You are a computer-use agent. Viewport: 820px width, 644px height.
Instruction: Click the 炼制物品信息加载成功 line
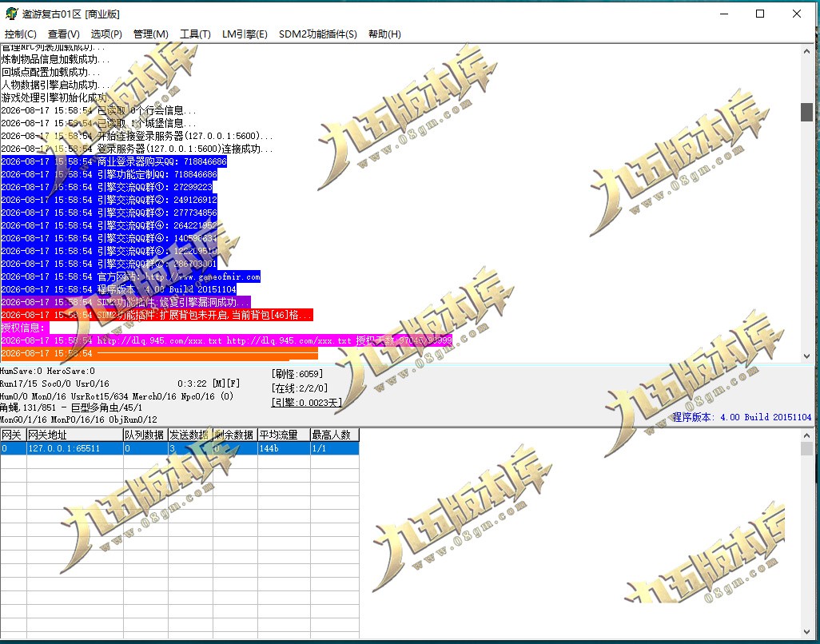point(56,60)
